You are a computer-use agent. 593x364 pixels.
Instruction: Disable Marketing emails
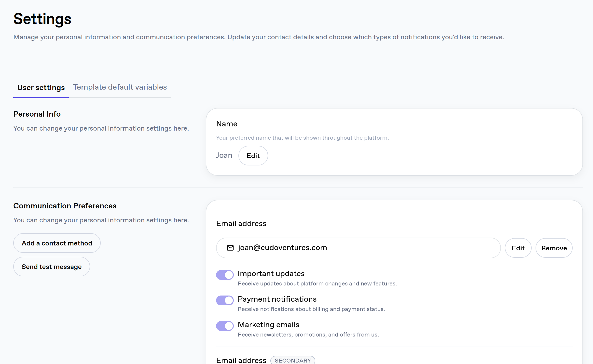click(x=224, y=326)
